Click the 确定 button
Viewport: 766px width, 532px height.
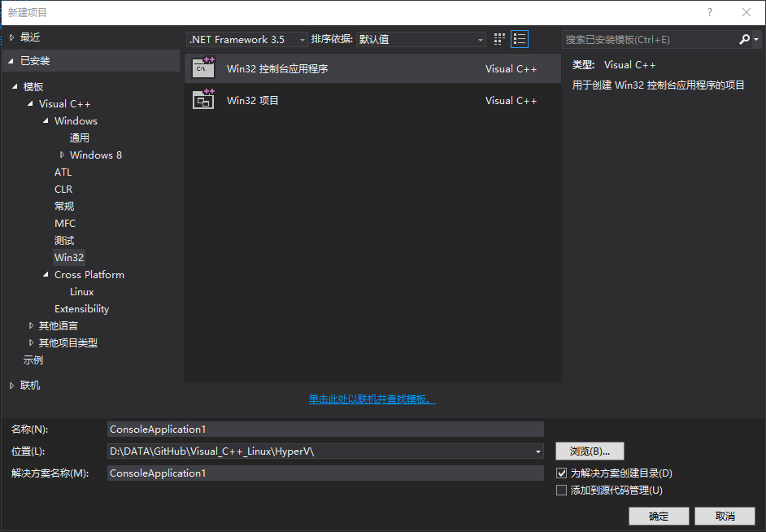pos(659,516)
